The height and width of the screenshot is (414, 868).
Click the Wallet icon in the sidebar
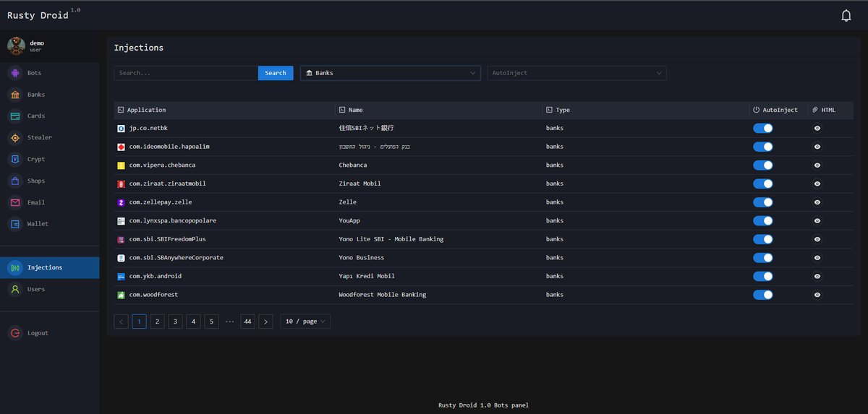(15, 224)
